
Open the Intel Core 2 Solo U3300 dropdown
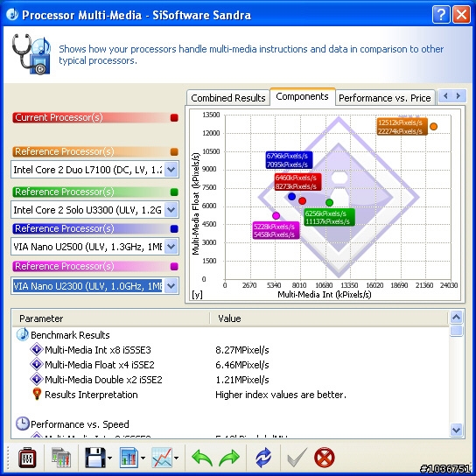[171, 209]
